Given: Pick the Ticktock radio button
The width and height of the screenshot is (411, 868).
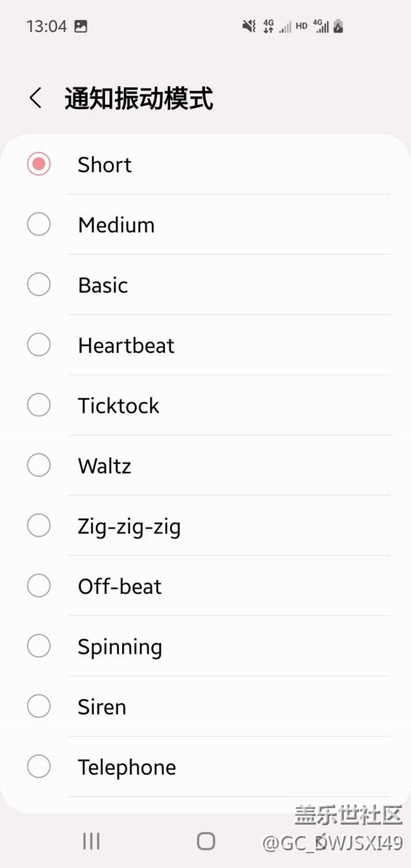Looking at the screenshot, I should click(x=39, y=405).
